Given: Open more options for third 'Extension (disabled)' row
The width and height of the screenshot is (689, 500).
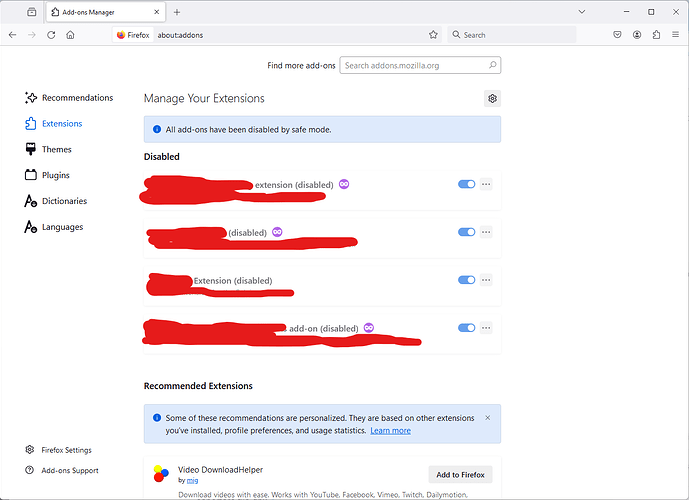Looking at the screenshot, I should point(486,280).
